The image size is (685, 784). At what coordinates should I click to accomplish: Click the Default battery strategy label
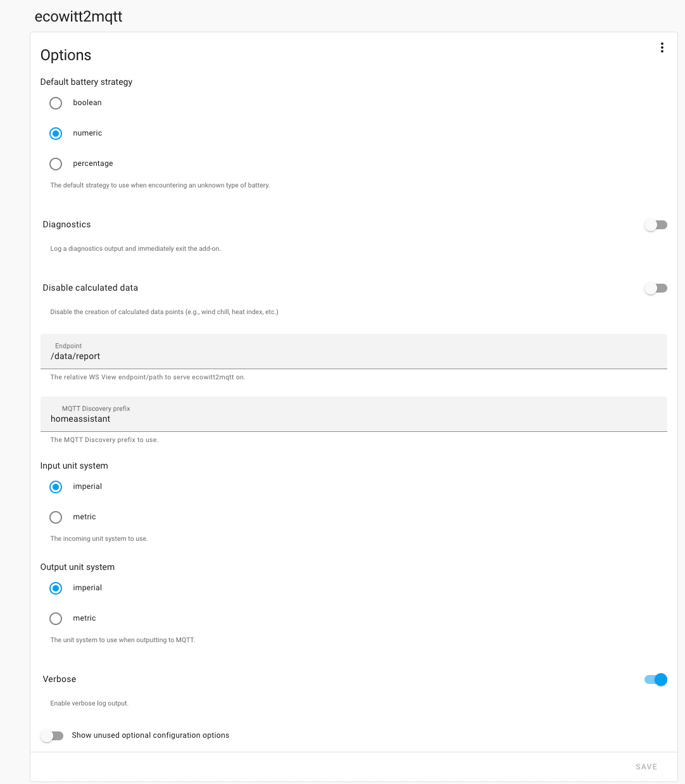86,82
